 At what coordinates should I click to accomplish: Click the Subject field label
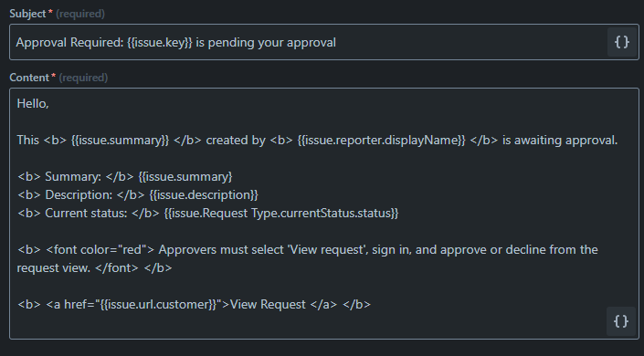click(x=27, y=14)
